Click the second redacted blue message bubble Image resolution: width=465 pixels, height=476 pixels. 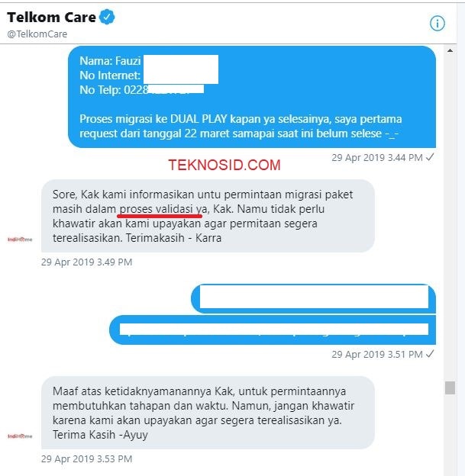273,330
